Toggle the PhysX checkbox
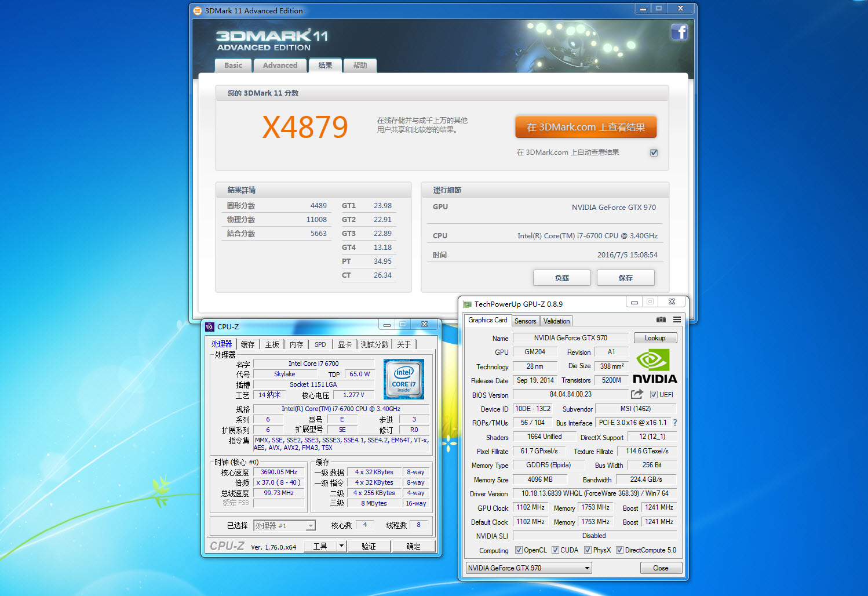Screen dimensions: 868x596 [x=588, y=550]
